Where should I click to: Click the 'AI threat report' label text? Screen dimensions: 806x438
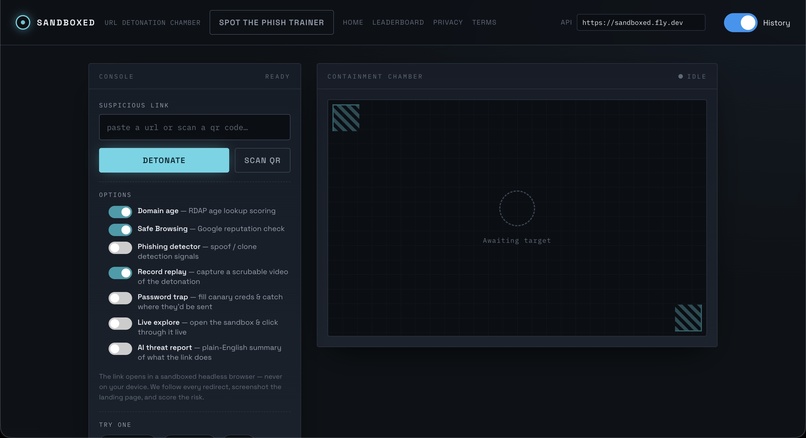coord(164,348)
